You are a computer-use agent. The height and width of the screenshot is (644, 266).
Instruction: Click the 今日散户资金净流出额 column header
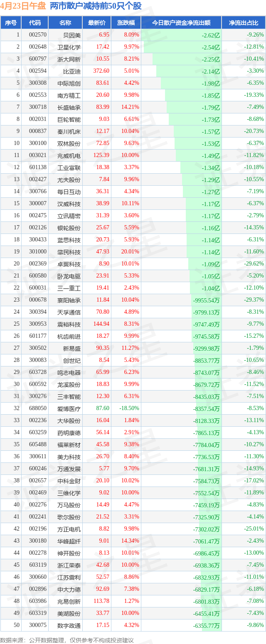(181, 23)
